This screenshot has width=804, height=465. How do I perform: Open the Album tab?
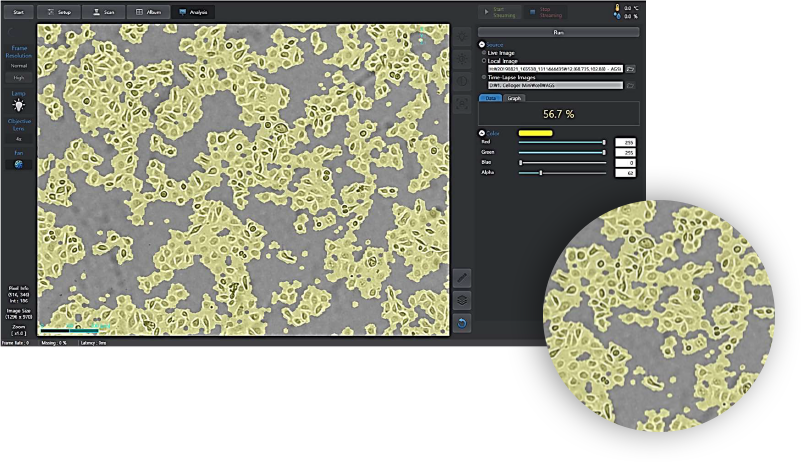tap(148, 12)
